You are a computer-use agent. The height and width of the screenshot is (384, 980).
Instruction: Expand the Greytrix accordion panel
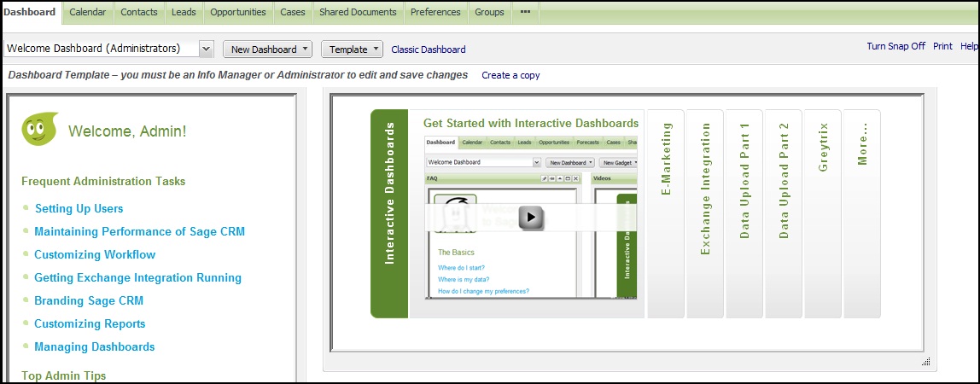pos(823,213)
